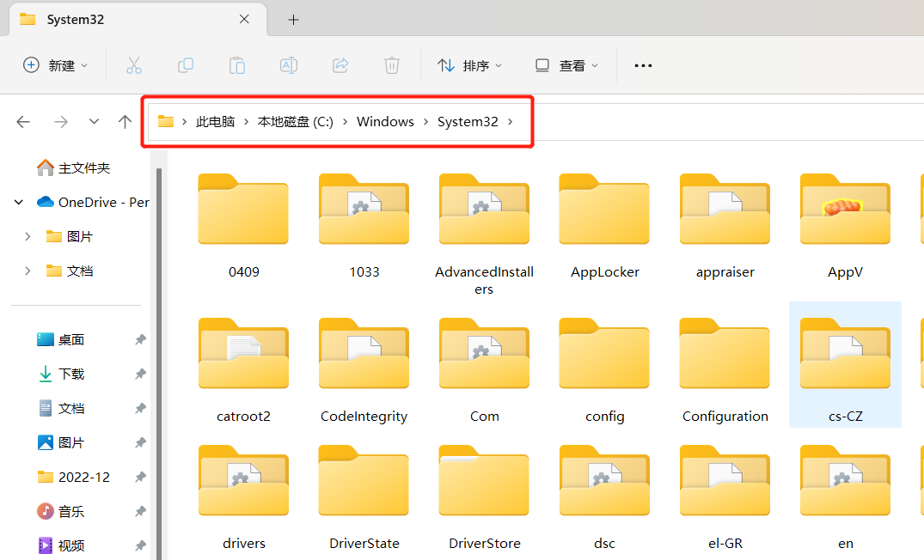Screen dimensions: 924x560
Task: Collapse the OneDrive tree node
Action: (x=19, y=203)
